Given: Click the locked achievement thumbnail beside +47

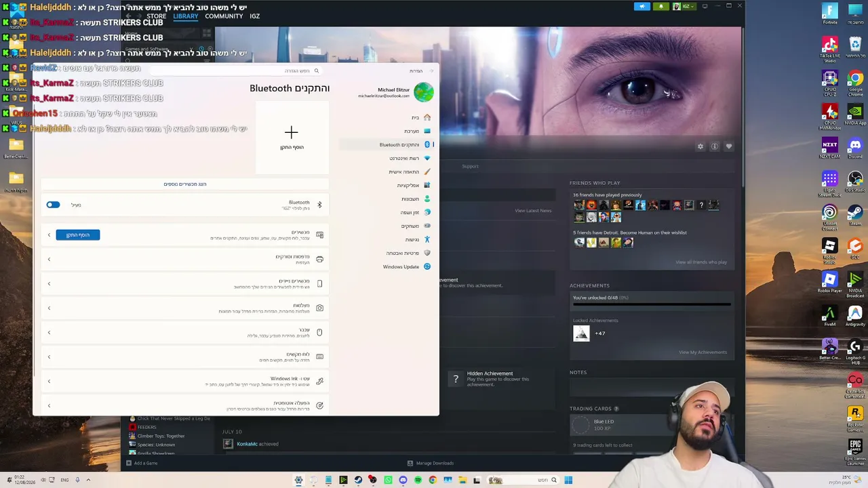Looking at the screenshot, I should [581, 333].
